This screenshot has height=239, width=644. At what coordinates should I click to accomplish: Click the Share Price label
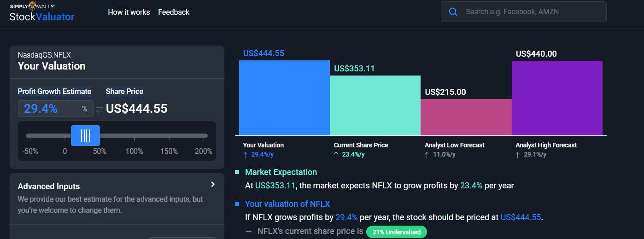(x=124, y=91)
